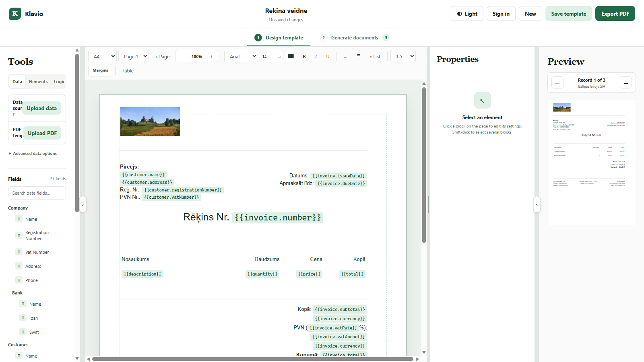The height and width of the screenshot is (362, 644).
Task: Click the logo image on the canvas
Action: tap(150, 121)
